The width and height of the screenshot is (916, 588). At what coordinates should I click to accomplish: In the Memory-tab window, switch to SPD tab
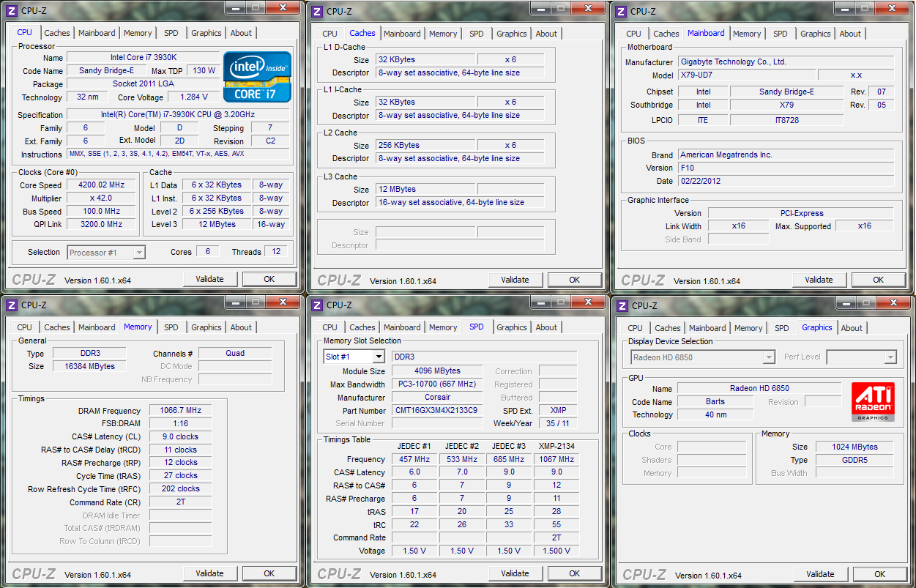(171, 327)
